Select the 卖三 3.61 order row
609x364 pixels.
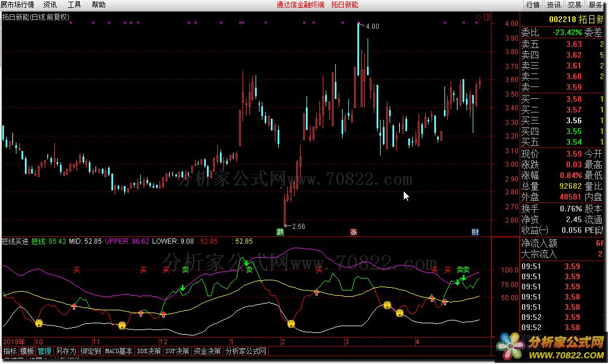tap(563, 66)
